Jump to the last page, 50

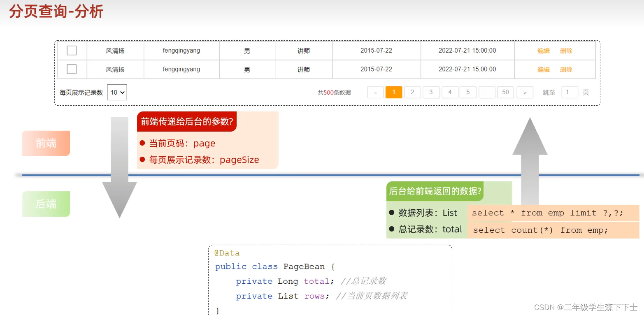506,92
